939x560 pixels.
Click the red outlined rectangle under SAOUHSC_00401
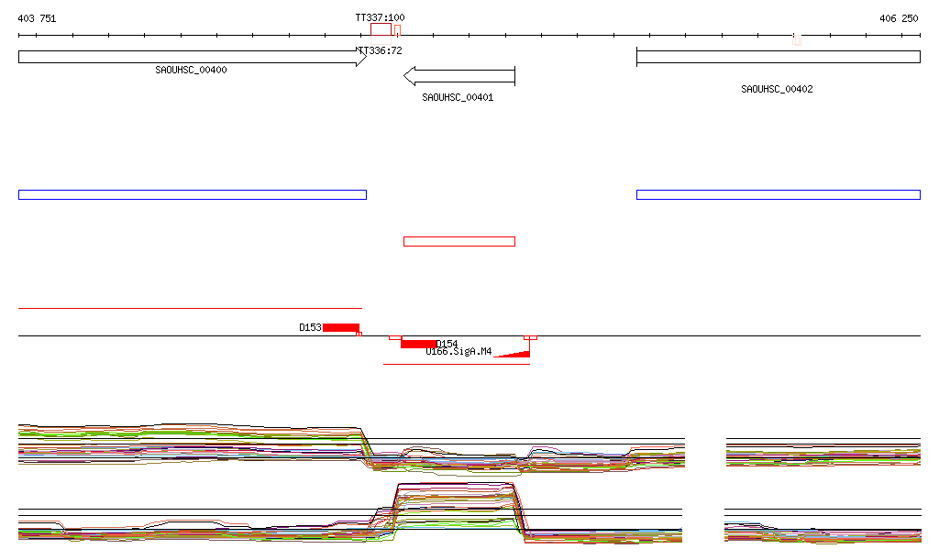click(459, 242)
